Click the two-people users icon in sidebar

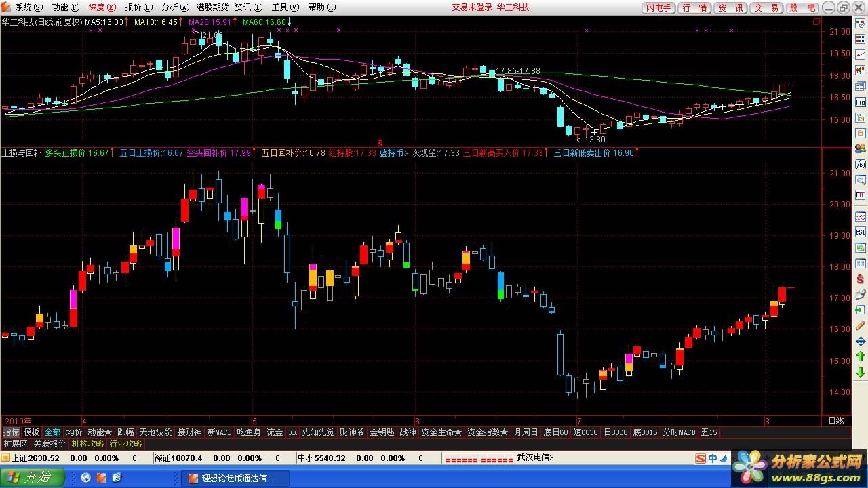(x=861, y=148)
